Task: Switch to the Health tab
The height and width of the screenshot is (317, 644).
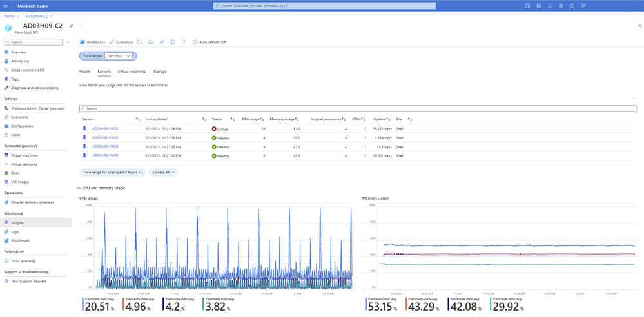Action: click(x=84, y=72)
